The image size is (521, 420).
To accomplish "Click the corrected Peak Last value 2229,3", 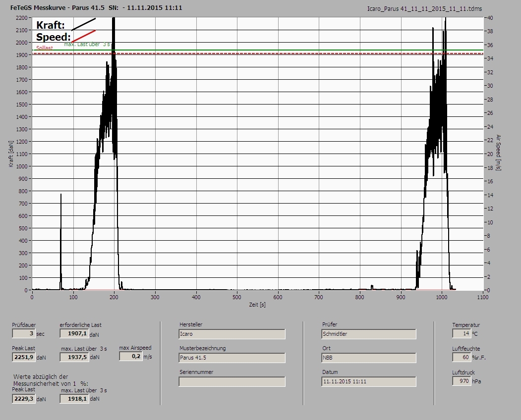I will click(24, 399).
